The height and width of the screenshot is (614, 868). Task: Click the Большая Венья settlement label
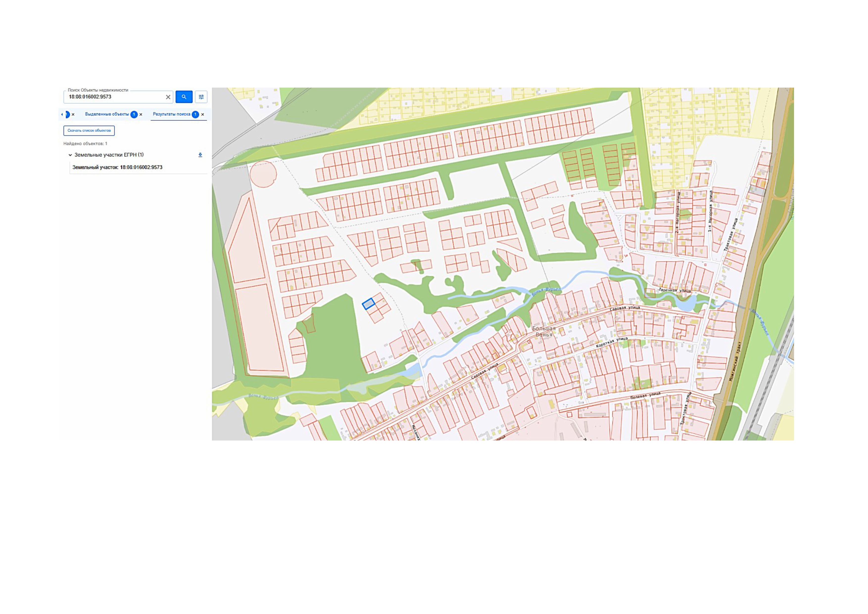[544, 332]
